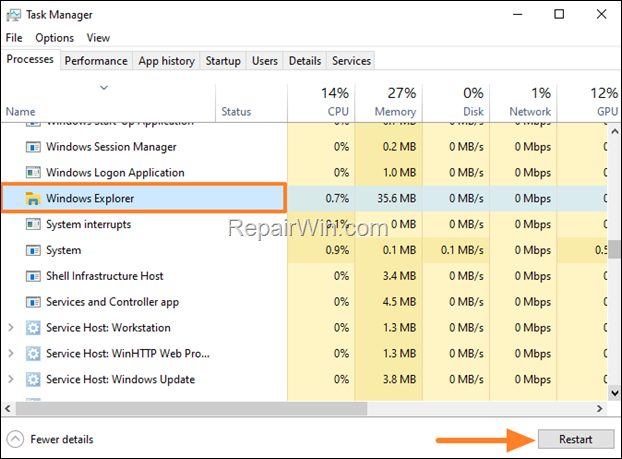Click the horizontal scrollbar right arrow
622x459 pixels.
coord(599,408)
